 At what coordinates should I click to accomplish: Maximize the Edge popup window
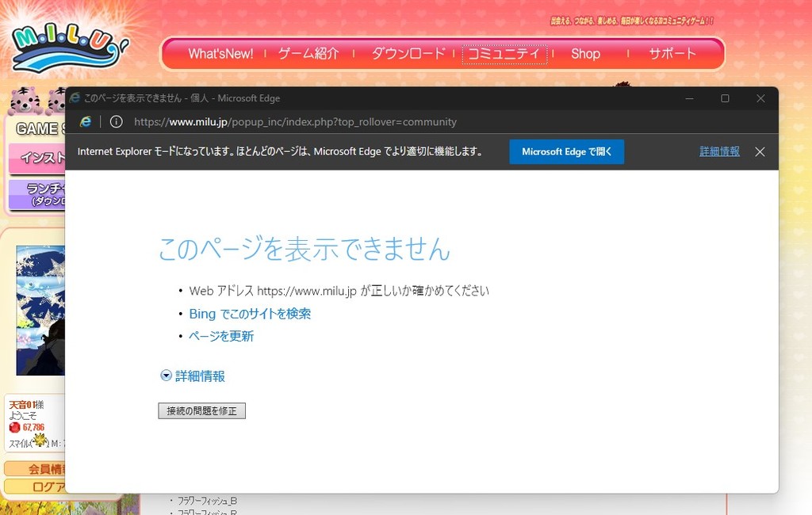coord(725,98)
